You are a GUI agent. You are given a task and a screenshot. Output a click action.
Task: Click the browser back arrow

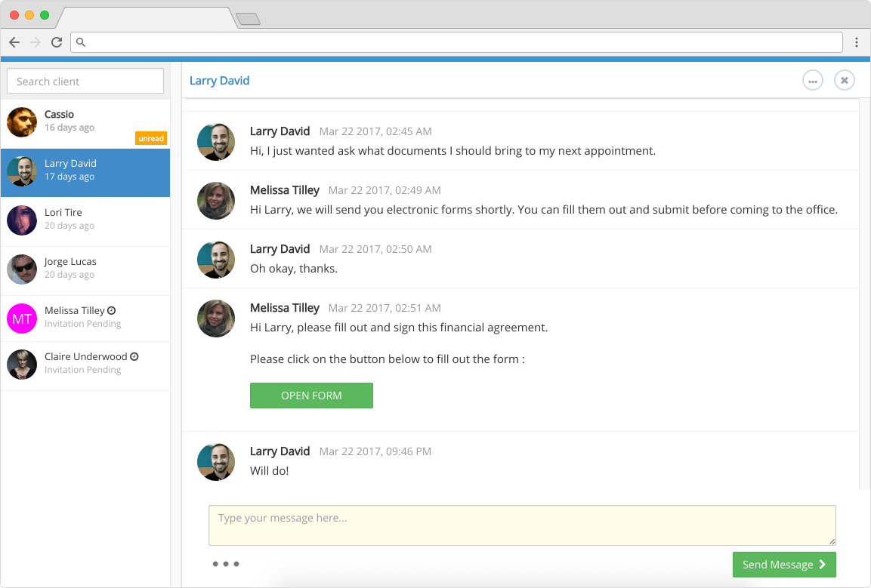pyautogui.click(x=14, y=42)
